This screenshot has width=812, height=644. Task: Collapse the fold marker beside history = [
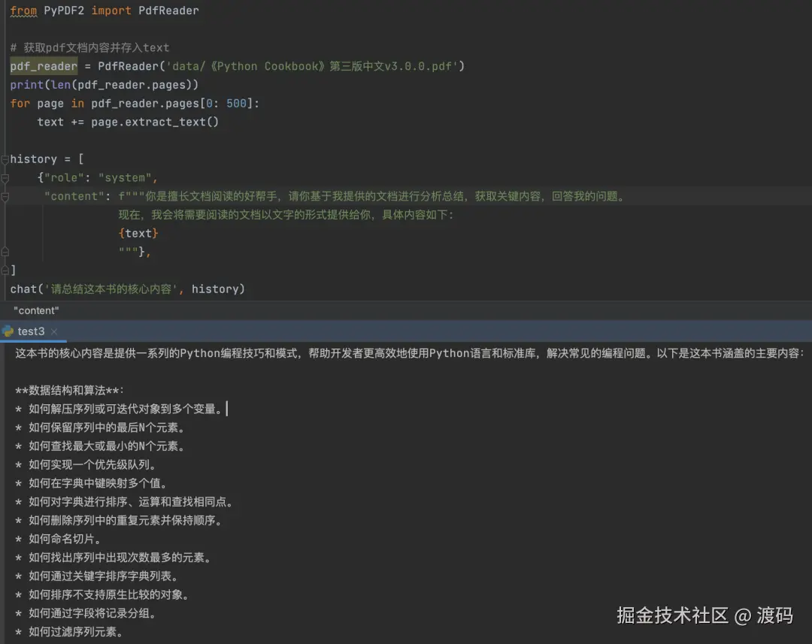[x=5, y=159]
